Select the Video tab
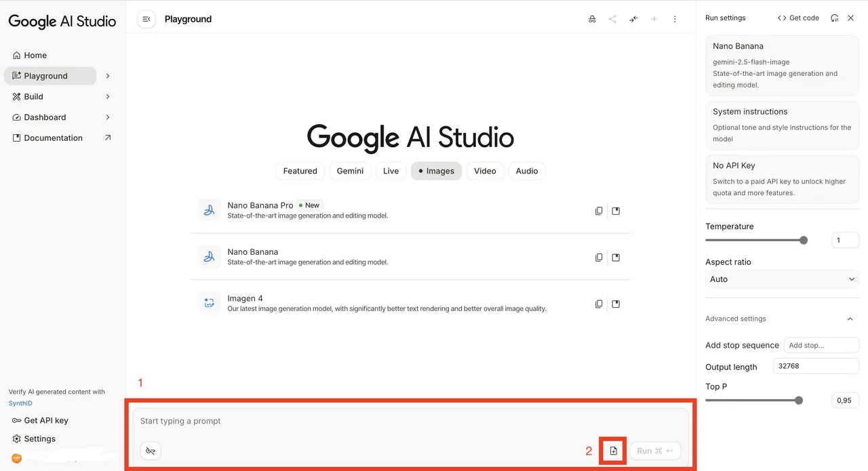The height and width of the screenshot is (471, 868). click(485, 171)
